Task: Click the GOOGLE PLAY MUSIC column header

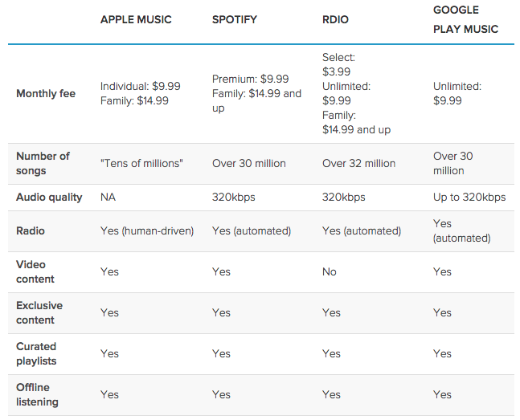Action: tap(465, 19)
